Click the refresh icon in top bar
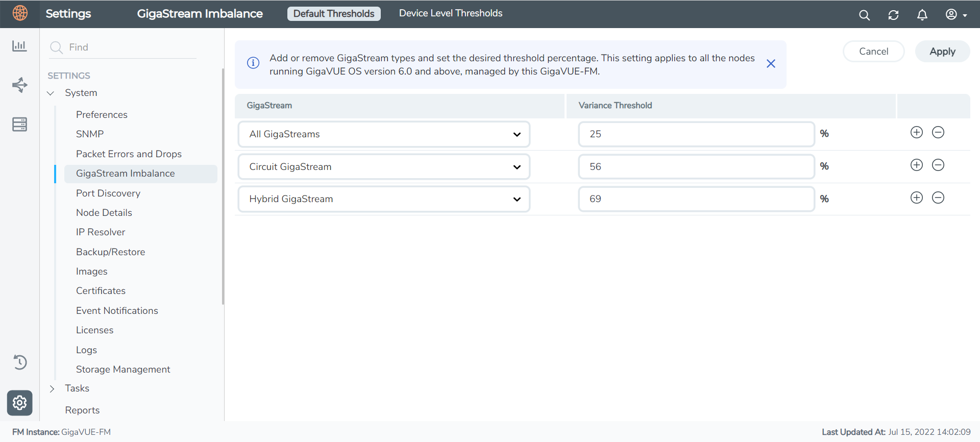 [x=893, y=15]
